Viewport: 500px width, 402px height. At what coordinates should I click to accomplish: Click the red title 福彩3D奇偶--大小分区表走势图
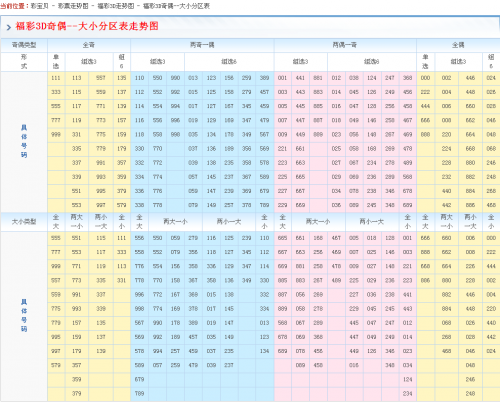coord(87,26)
